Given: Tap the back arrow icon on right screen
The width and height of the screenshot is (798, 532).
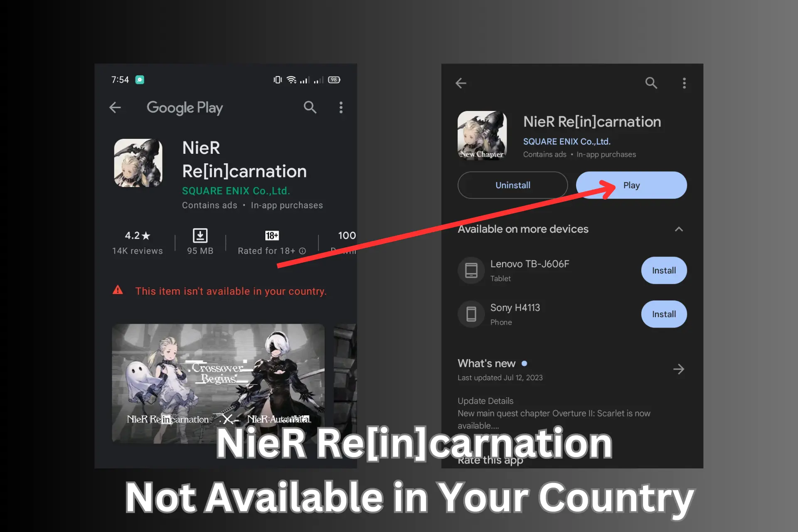Looking at the screenshot, I should tap(461, 83).
